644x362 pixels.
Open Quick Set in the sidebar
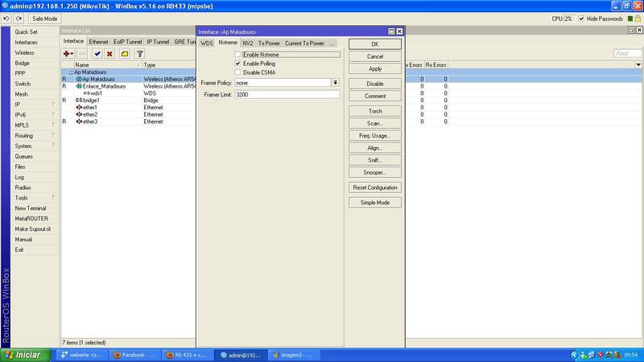pos(27,32)
